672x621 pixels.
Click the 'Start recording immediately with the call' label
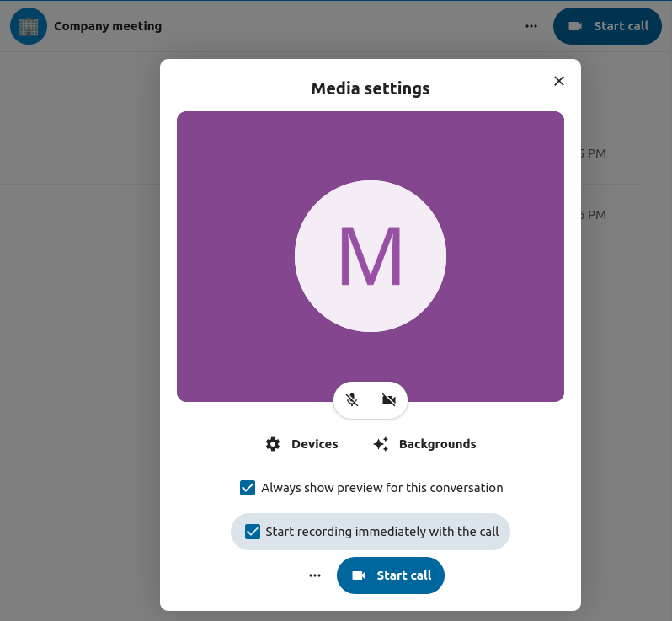point(381,532)
